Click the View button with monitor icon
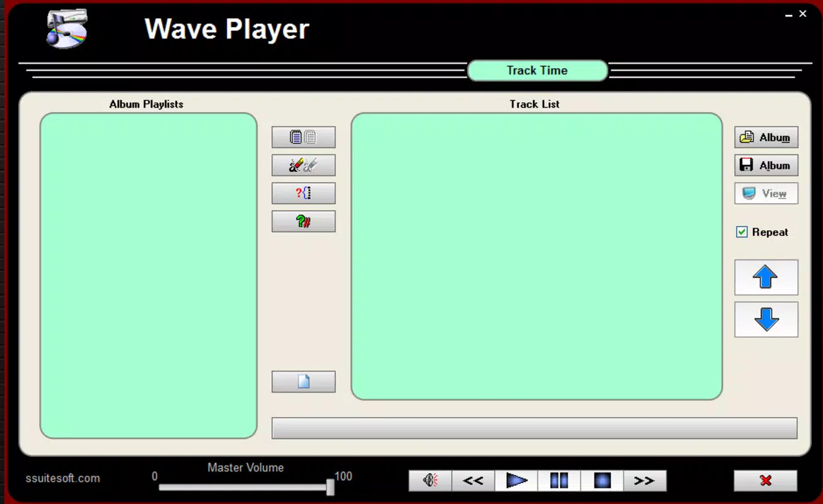Viewport: 823px width, 504px height. [766, 193]
